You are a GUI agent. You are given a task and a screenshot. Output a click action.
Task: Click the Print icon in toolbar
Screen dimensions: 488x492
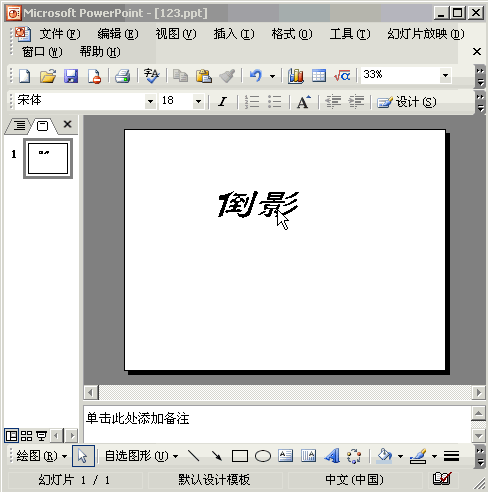click(123, 76)
